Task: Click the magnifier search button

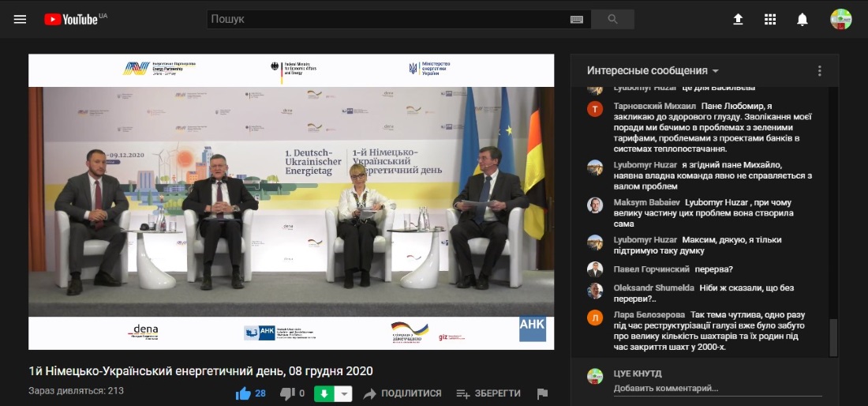Action: (612, 20)
